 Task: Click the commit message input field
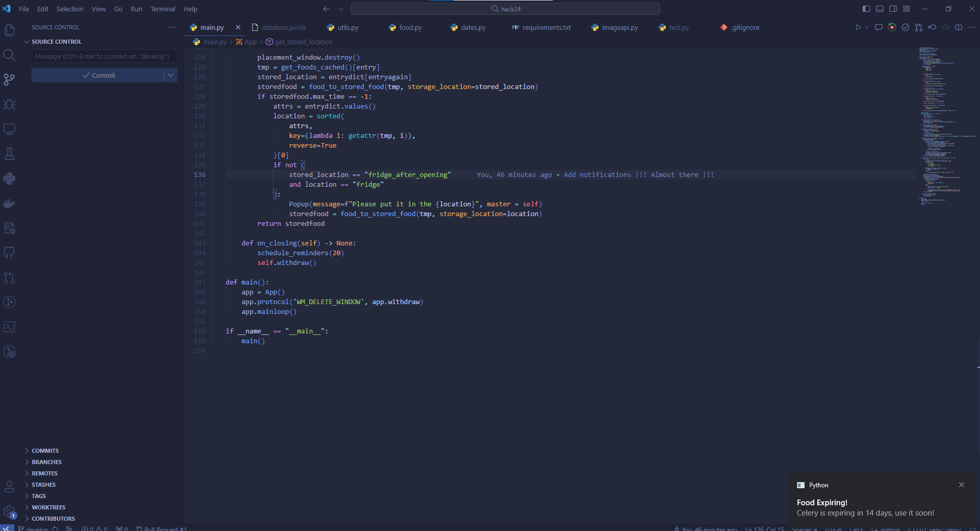[x=104, y=56]
